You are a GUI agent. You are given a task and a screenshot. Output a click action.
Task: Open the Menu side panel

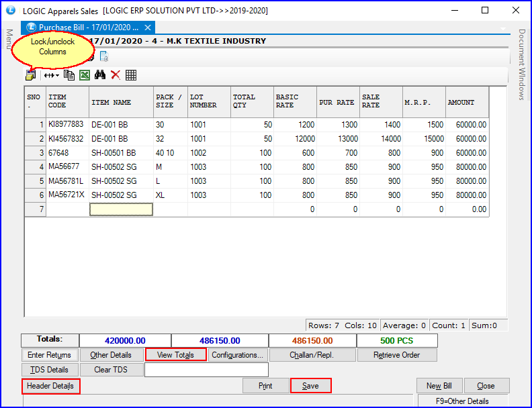9,39
